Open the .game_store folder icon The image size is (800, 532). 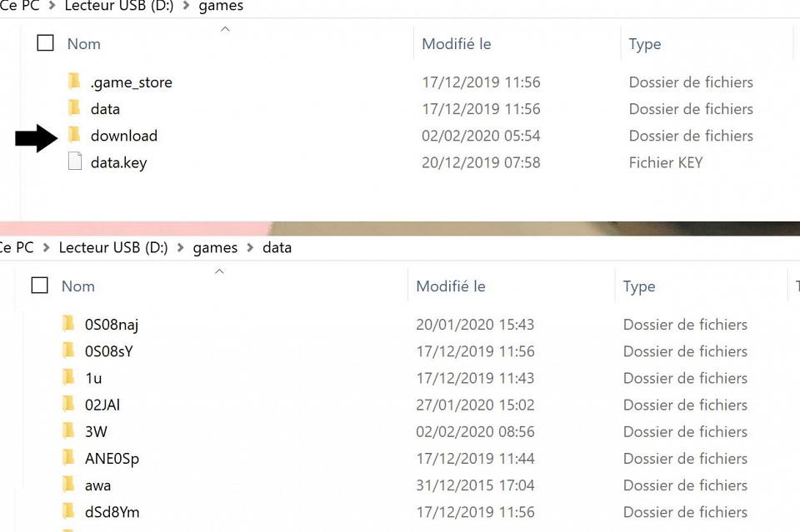pyautogui.click(x=74, y=82)
